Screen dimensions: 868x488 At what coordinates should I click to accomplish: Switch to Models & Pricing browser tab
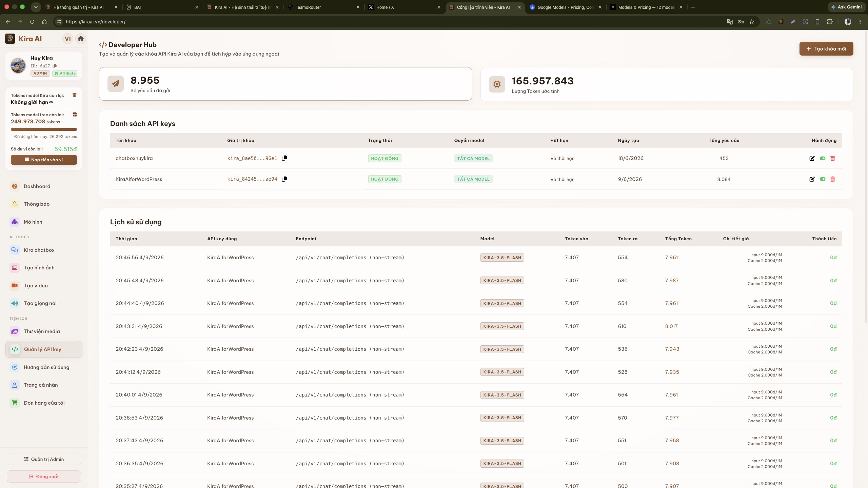coord(646,7)
